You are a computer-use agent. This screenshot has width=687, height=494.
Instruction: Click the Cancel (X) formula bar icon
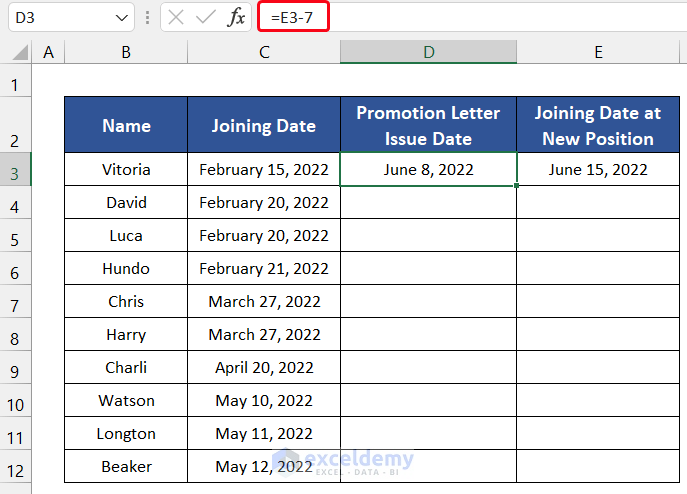tap(176, 17)
